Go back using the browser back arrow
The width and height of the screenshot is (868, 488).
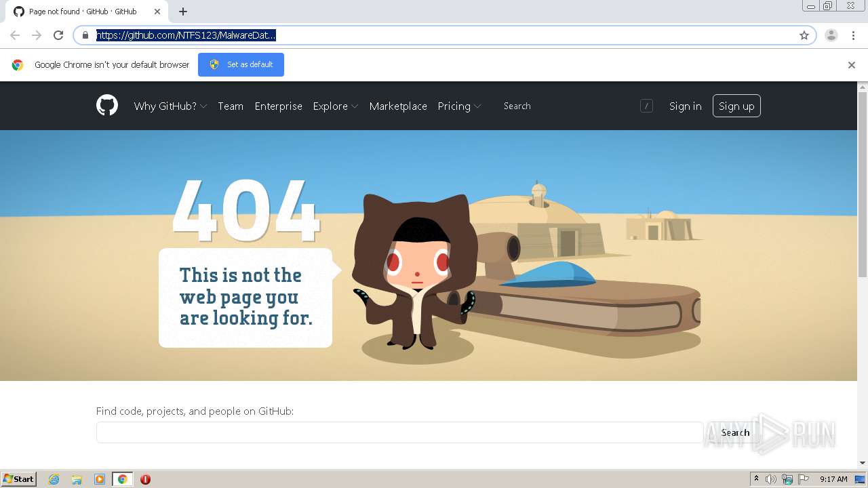tap(15, 35)
